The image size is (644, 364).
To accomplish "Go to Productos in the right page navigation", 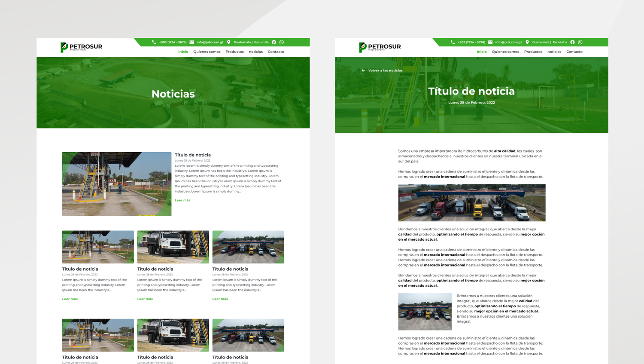I will 533,52.
